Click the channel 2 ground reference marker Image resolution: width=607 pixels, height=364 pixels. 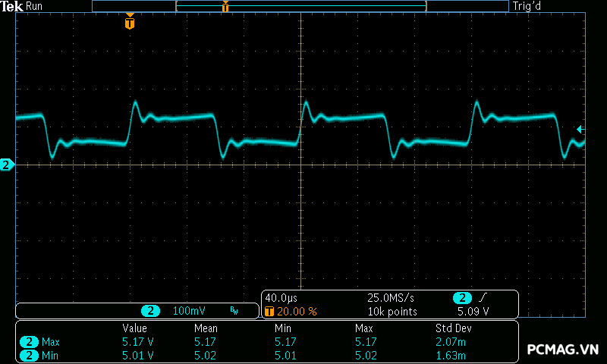(x=7, y=165)
